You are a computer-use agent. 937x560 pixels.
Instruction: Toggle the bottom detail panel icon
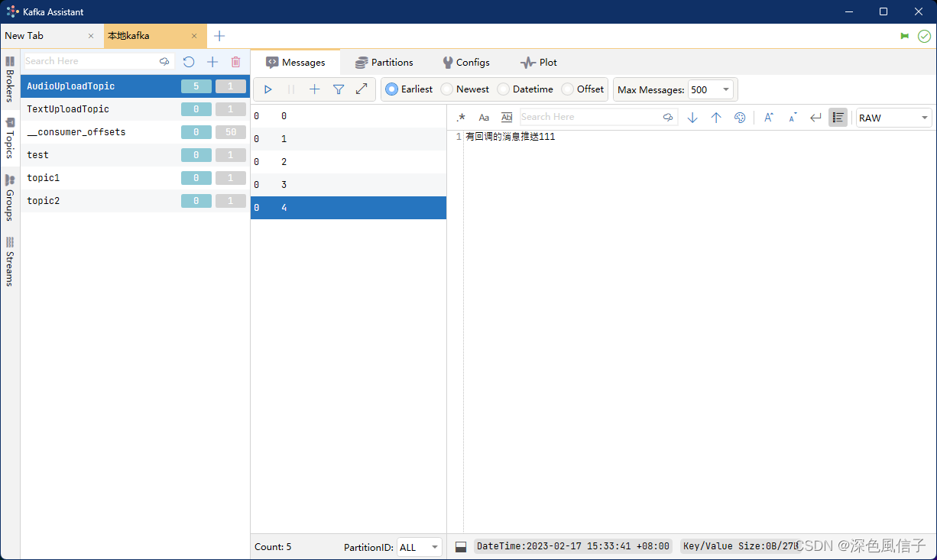pos(461,547)
